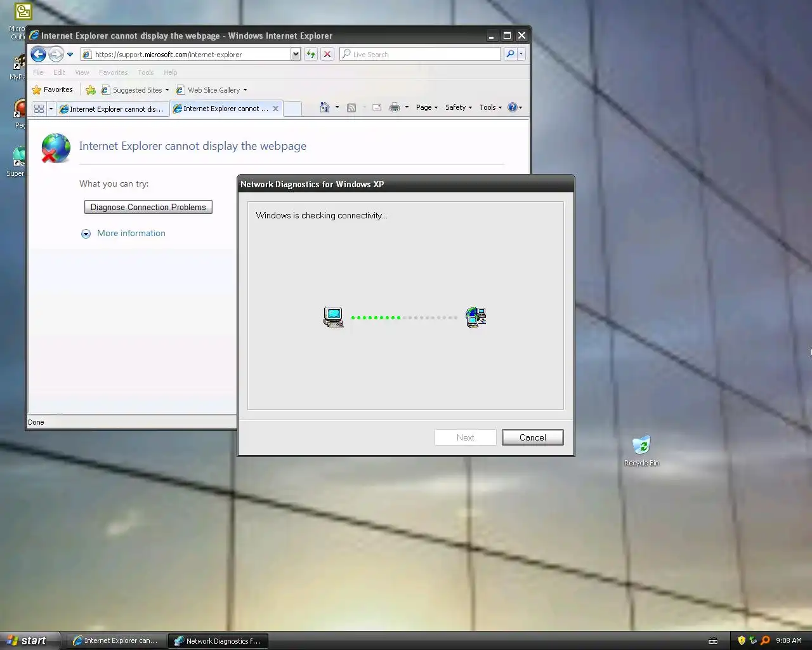812x650 pixels.
Task: Click Diagnose Connection Problems button
Action: (148, 207)
